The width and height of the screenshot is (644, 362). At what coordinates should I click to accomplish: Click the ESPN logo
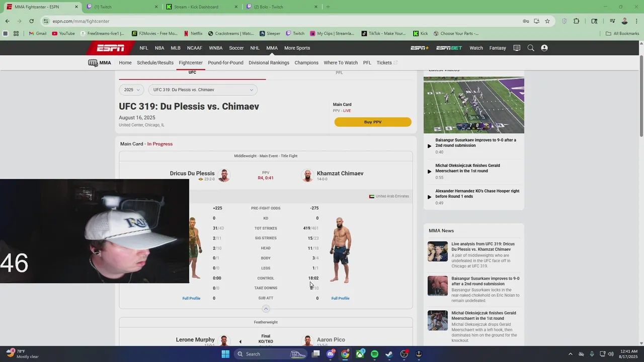coord(111,48)
